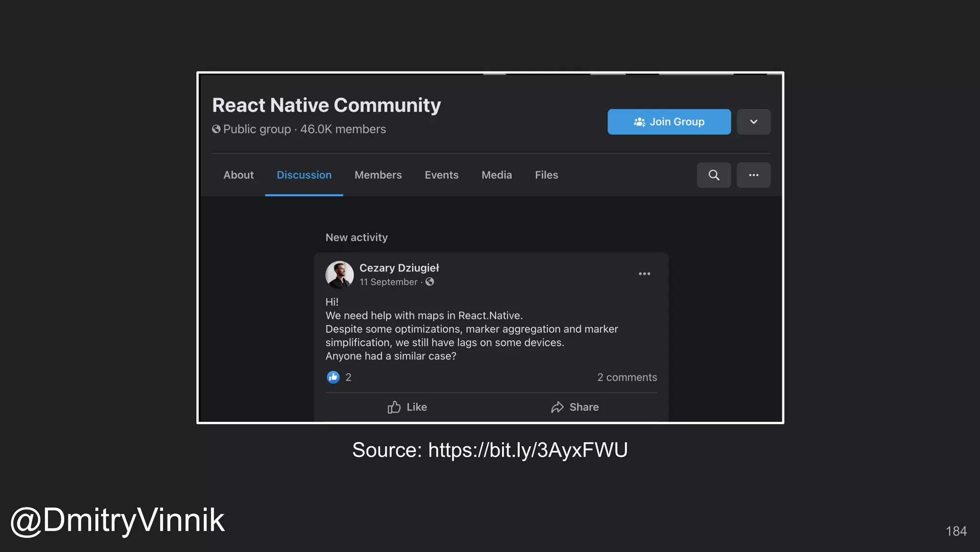Image resolution: width=980 pixels, height=552 pixels.
Task: Click the blue thumbs-up reaction icon
Action: pyautogui.click(x=333, y=377)
